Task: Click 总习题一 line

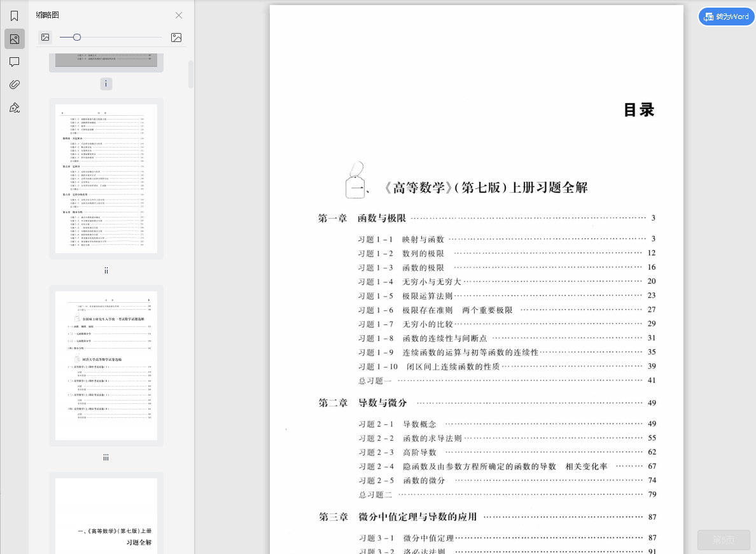Action: (x=507, y=380)
